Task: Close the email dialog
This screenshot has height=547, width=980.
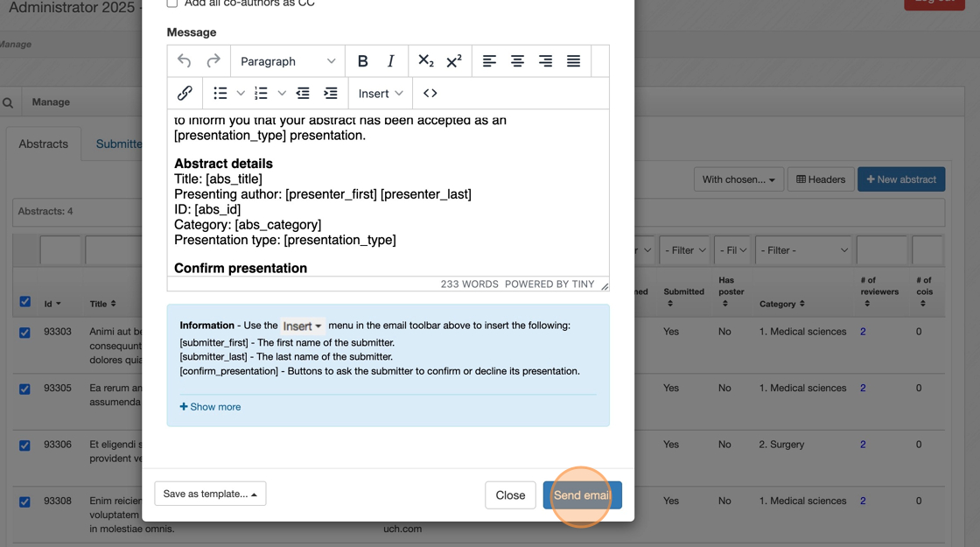Action: tap(510, 495)
